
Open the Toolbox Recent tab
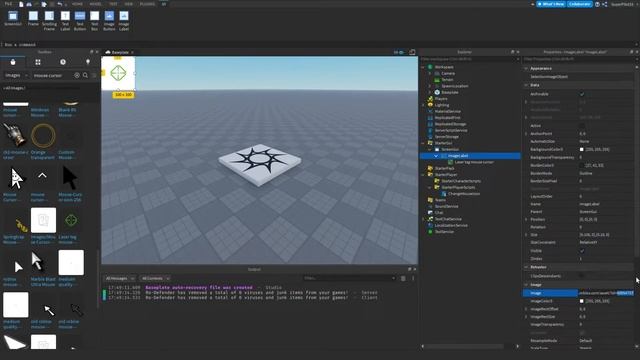63,62
